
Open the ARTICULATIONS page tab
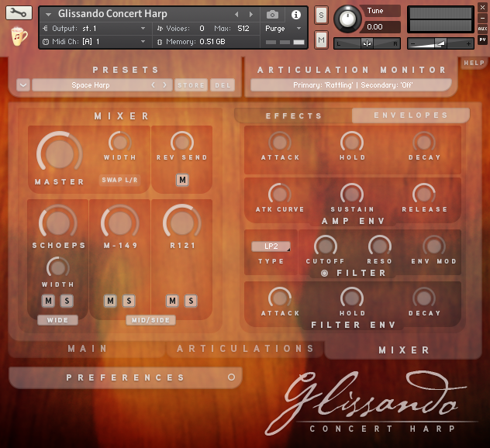(245, 348)
